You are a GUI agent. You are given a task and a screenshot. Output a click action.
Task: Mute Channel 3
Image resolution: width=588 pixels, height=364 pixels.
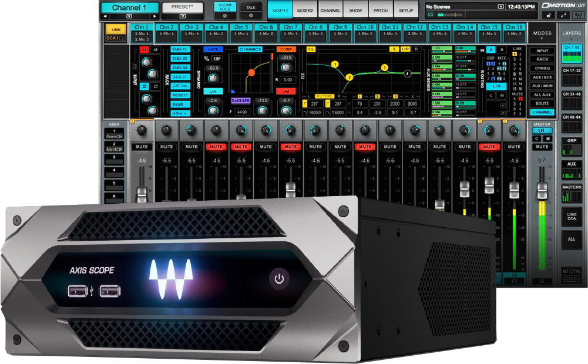pos(190,147)
